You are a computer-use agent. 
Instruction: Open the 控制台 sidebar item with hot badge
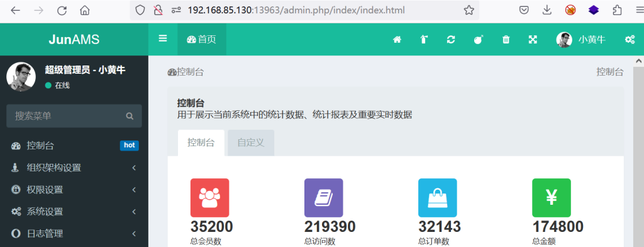point(74,146)
